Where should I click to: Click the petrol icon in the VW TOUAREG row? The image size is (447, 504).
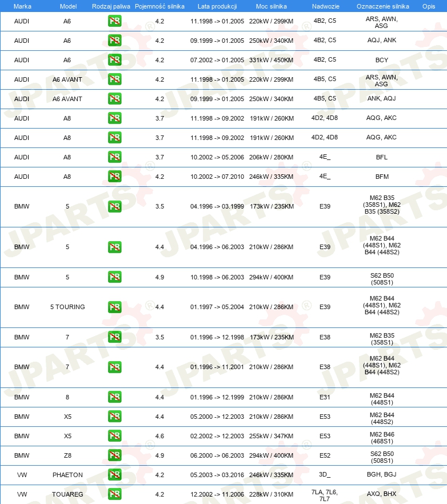(x=114, y=494)
